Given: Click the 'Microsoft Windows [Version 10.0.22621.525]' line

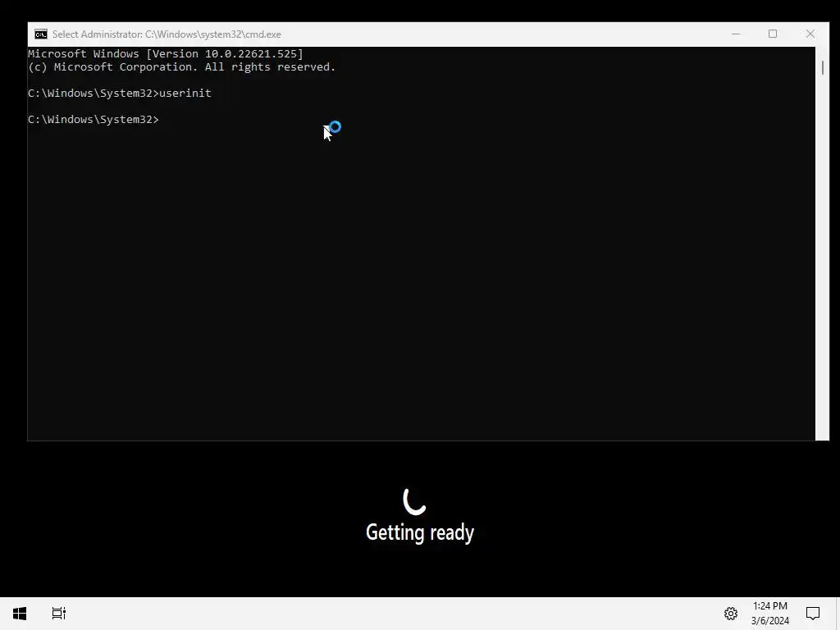Looking at the screenshot, I should (x=166, y=53).
